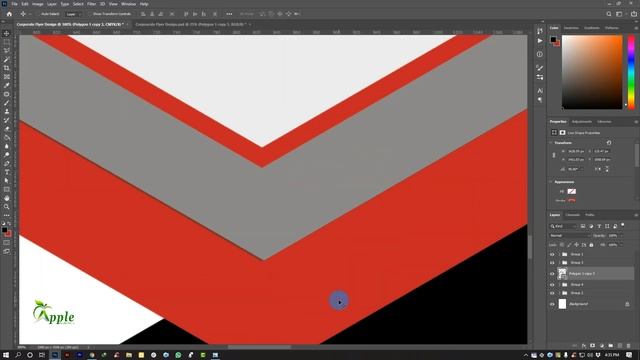This screenshot has height=360, width=640.
Task: Toggle visibility of the group below Polygon layer
Action: coord(552,284)
